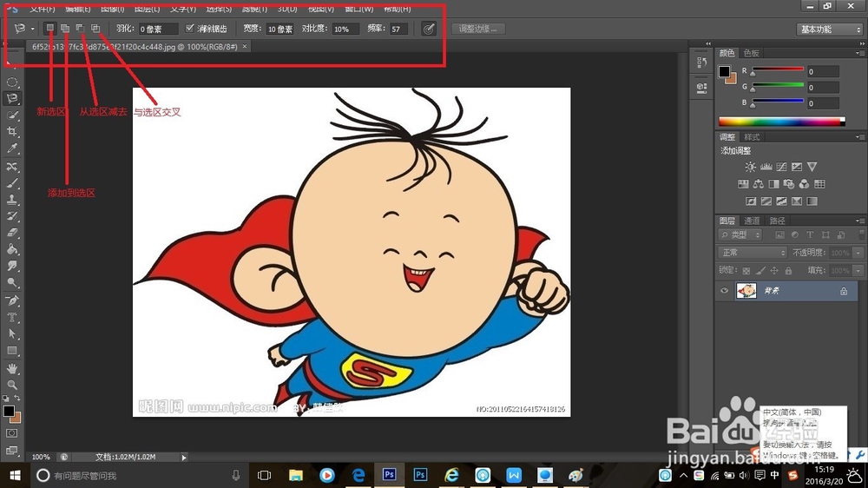
Task: Open the 图像(I) menu
Action: pyautogui.click(x=112, y=9)
